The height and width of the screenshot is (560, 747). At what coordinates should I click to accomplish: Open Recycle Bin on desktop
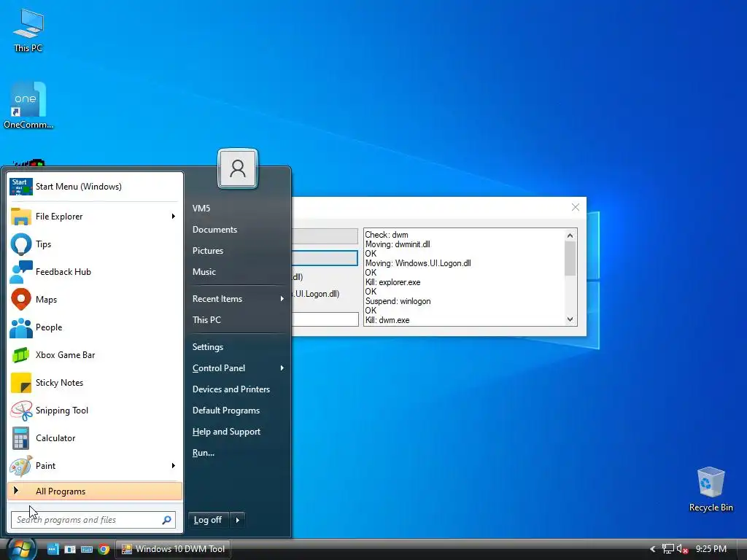(x=711, y=489)
